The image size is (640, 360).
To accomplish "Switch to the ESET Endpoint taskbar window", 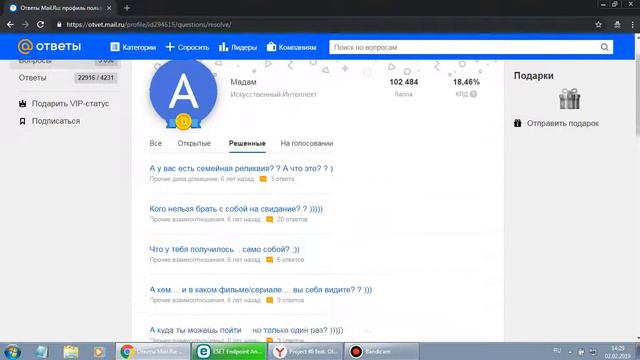I will 229,351.
